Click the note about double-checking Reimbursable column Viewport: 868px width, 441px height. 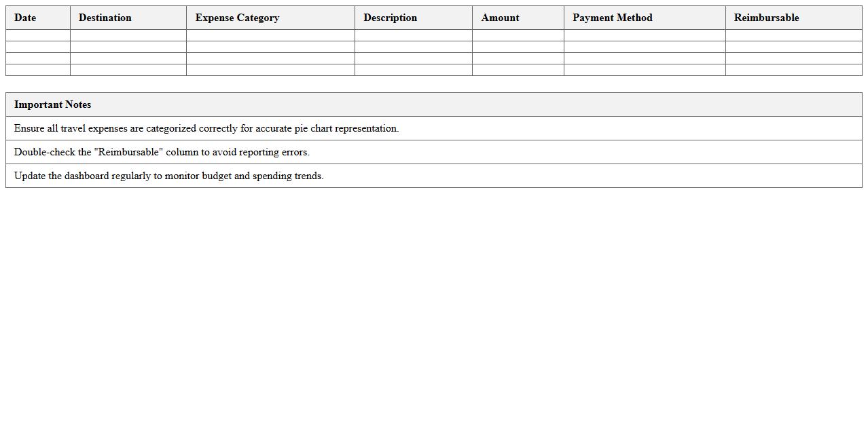(x=162, y=152)
